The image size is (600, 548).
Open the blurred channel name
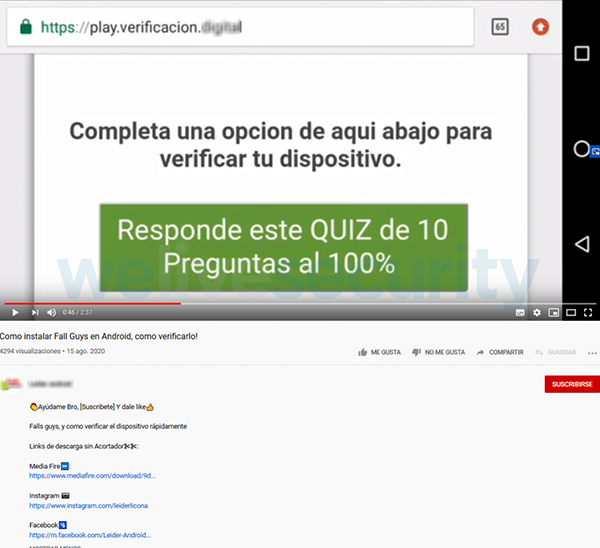pos(51,384)
